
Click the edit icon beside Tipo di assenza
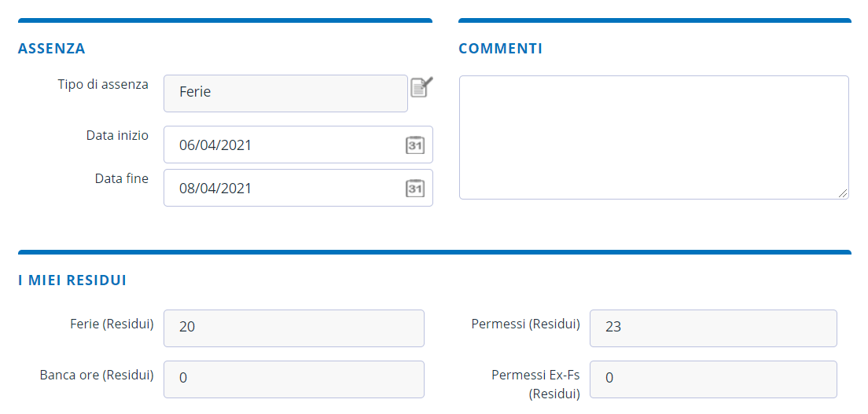421,86
